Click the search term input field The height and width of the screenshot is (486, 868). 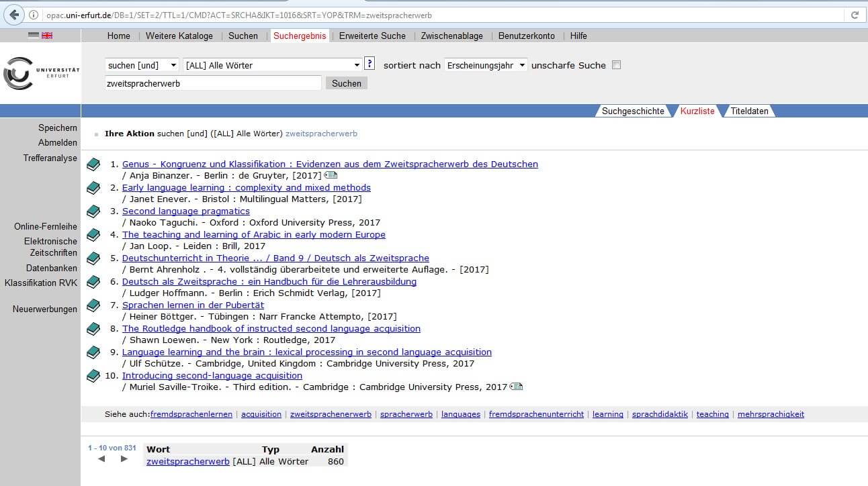(213, 84)
